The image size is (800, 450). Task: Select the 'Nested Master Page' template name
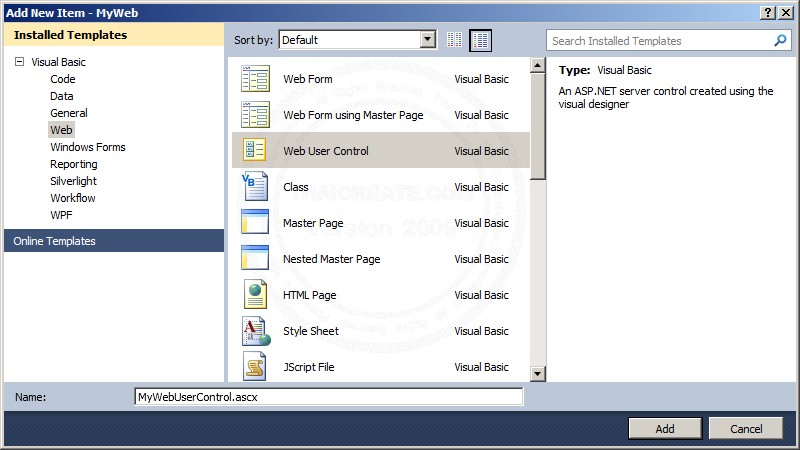pos(331,259)
